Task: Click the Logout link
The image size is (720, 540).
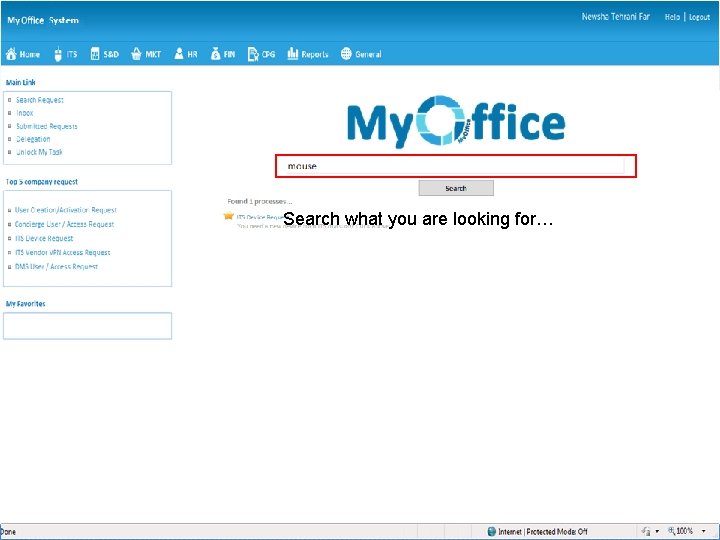Action: pos(699,17)
